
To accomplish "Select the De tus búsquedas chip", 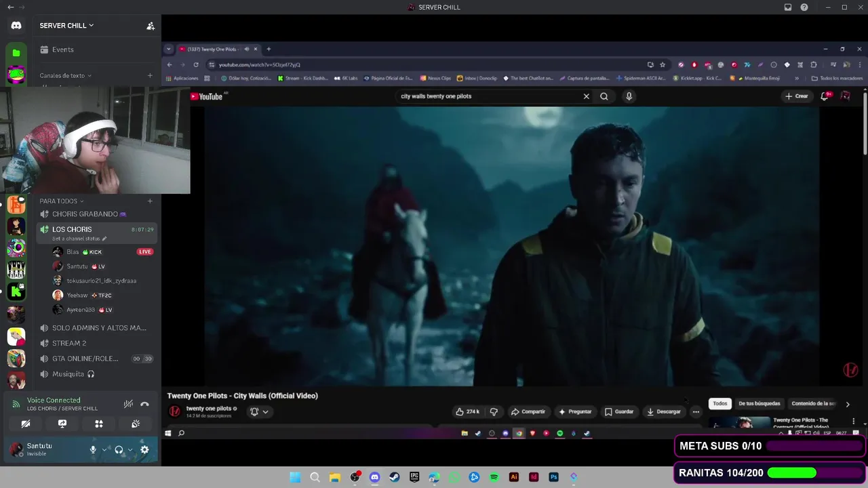I will click(x=759, y=403).
